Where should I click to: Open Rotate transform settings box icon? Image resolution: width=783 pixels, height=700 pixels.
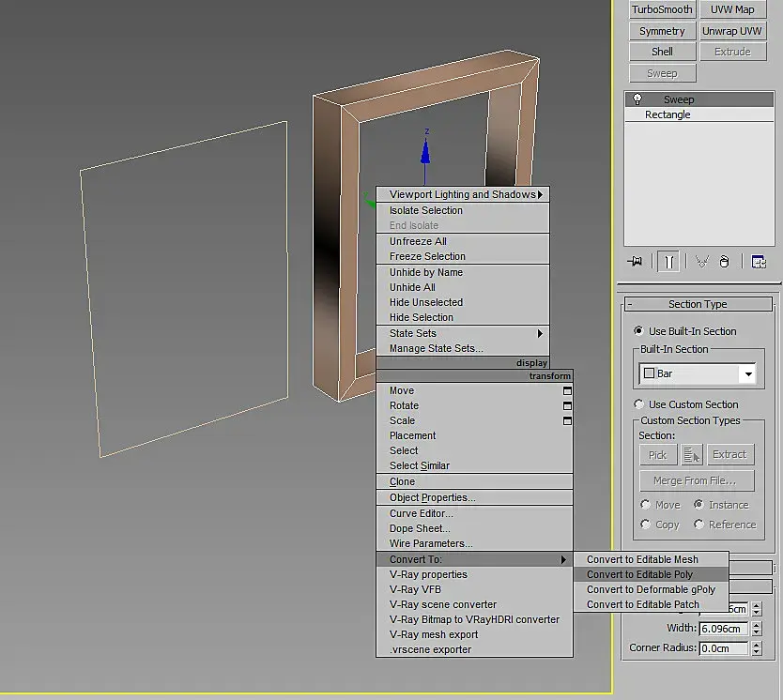(567, 405)
